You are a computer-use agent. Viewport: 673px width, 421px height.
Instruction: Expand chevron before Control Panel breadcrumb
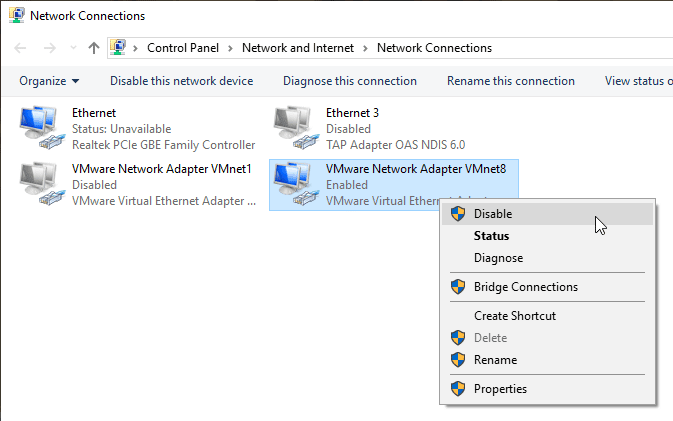[135, 48]
